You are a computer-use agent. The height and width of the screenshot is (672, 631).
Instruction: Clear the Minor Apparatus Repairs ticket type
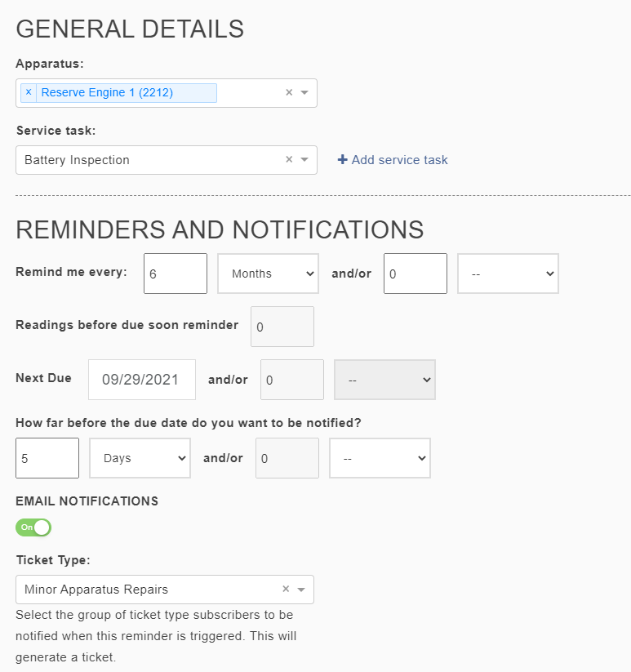[286, 589]
